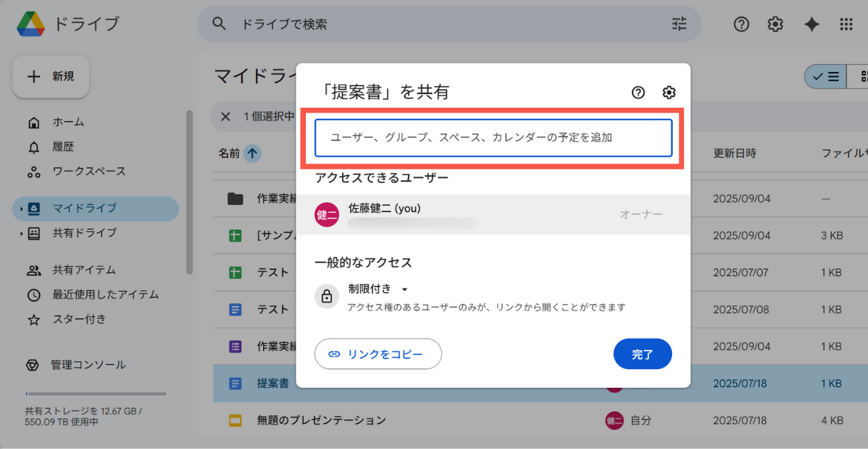Open the Gemini spark icon in the top bar
Image resolution: width=868 pixels, height=449 pixels.
(x=812, y=24)
